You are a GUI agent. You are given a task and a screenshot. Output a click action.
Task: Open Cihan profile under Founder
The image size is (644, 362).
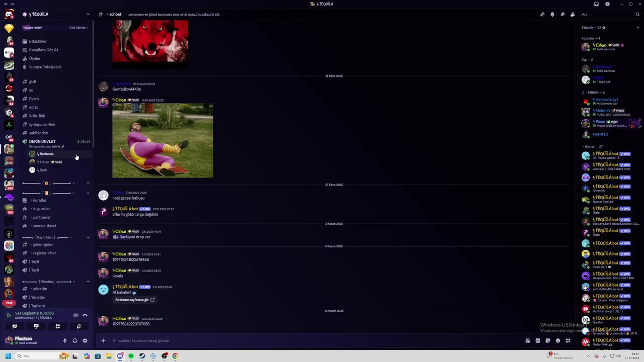point(611,47)
